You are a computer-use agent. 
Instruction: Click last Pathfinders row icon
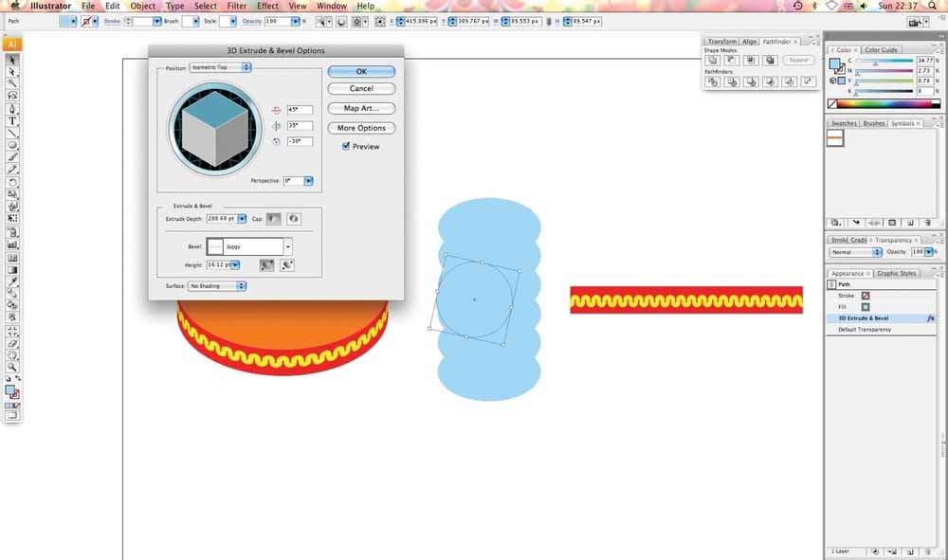coord(809,81)
